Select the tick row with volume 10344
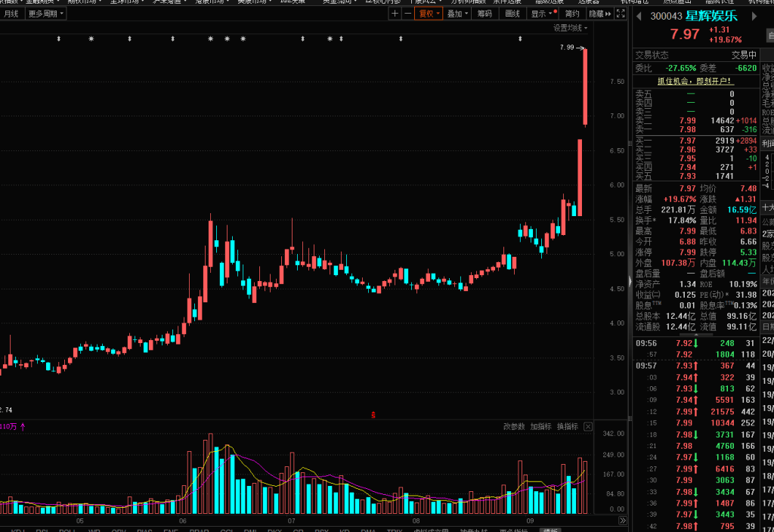Image resolution: width=774 pixels, height=532 pixels. (695, 423)
